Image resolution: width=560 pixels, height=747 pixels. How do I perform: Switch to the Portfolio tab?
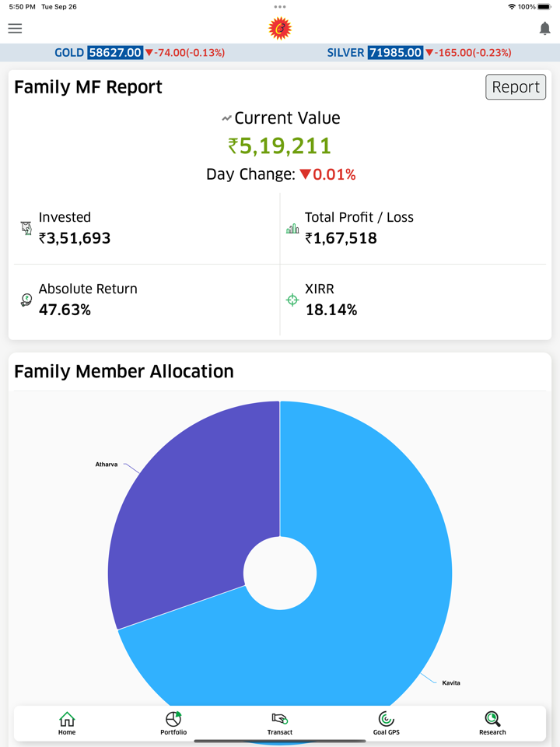point(173,723)
